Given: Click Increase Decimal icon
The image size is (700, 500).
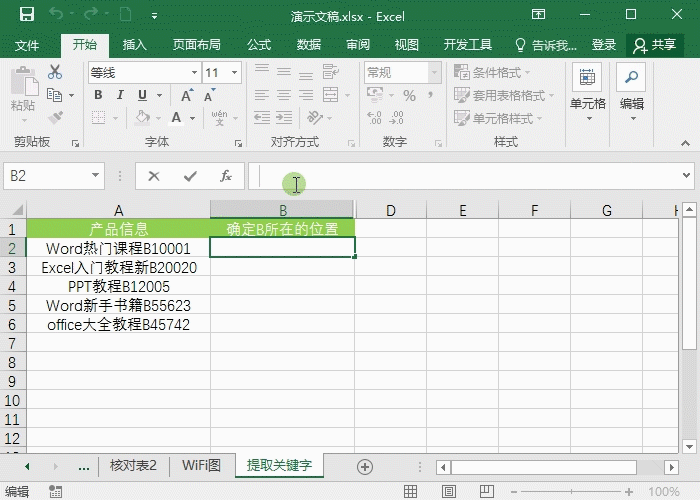Looking at the screenshot, I should tap(375, 118).
